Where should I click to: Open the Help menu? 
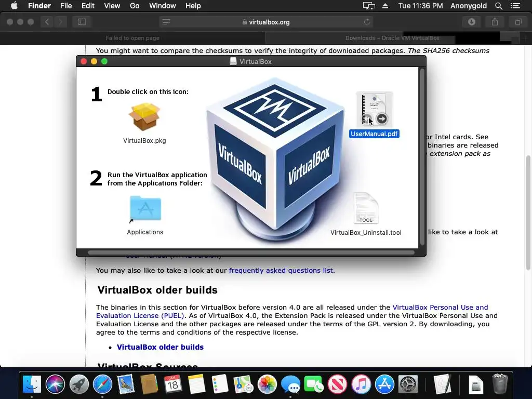coord(193,6)
